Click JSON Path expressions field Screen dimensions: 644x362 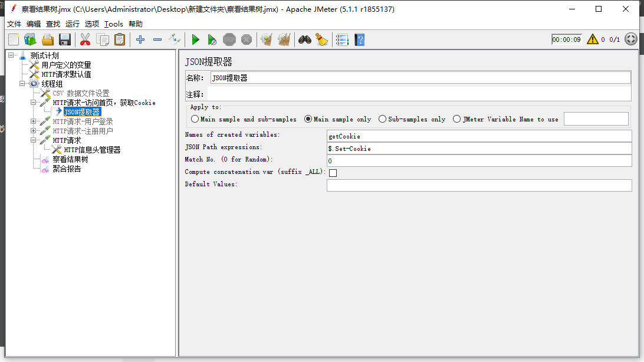coord(479,148)
